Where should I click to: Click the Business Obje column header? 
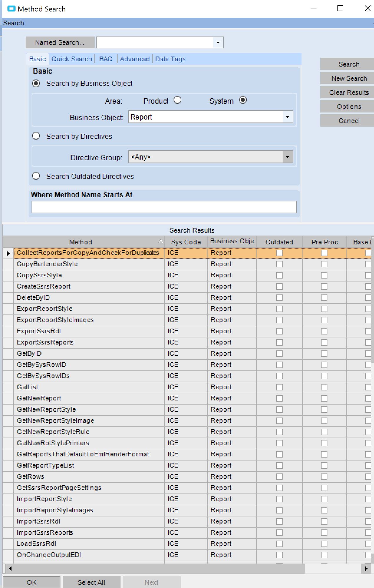[232, 241]
